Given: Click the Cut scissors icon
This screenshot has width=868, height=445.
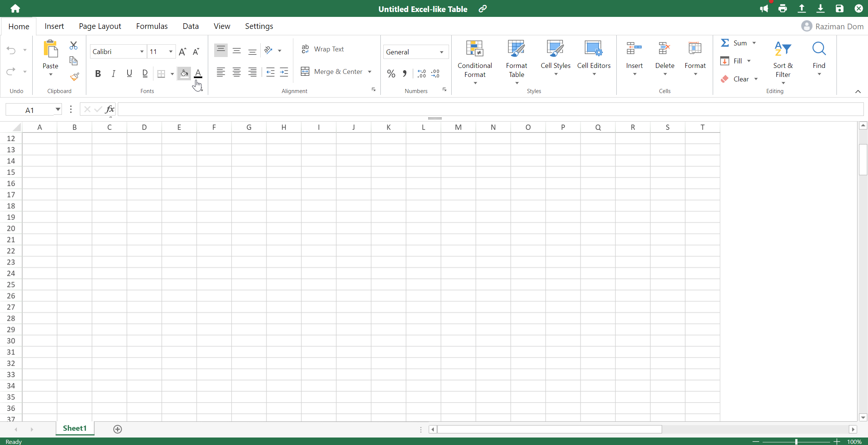Looking at the screenshot, I should 74,46.
